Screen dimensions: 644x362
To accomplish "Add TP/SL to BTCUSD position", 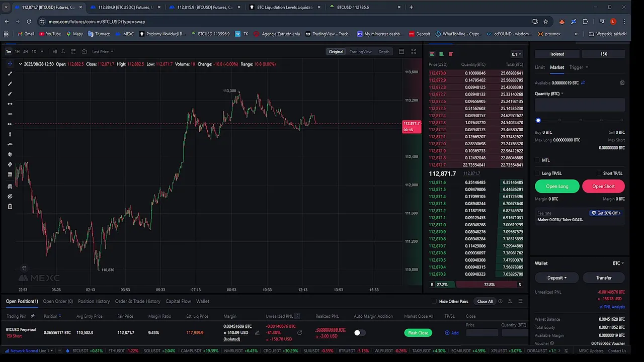I will 452,333.
